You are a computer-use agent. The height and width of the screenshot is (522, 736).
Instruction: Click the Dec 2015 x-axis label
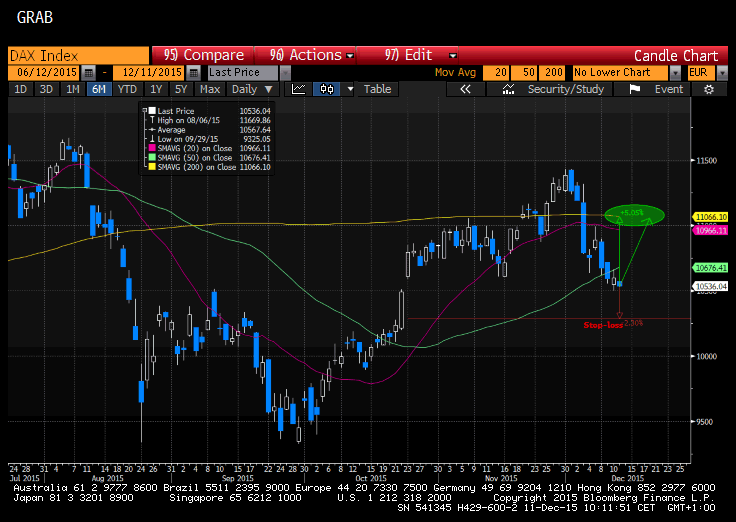click(628, 478)
